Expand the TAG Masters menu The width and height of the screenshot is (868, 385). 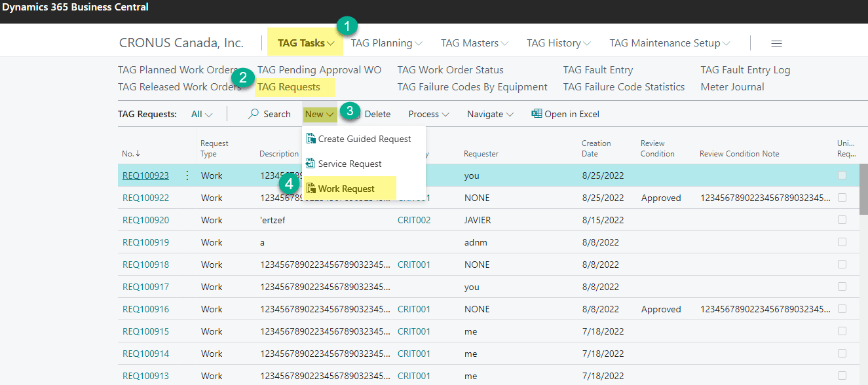(x=474, y=43)
